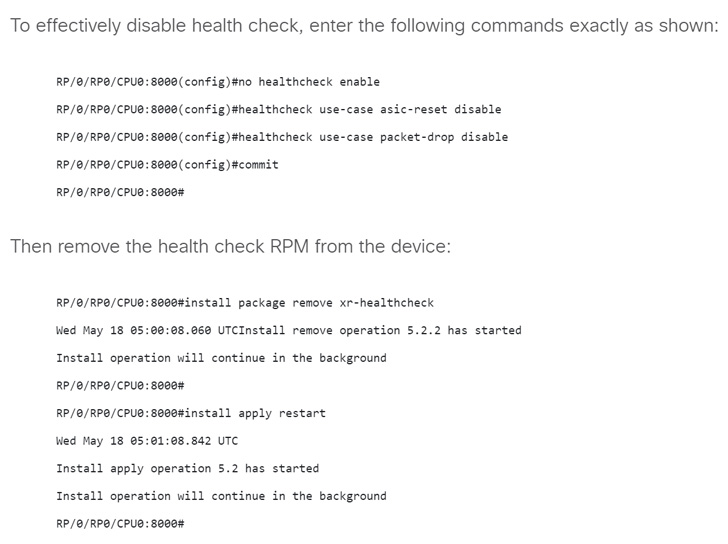Click the 'Wed May 18 05:01:08.842 UTC' timestamp
The image size is (728, 544).
pos(147,441)
